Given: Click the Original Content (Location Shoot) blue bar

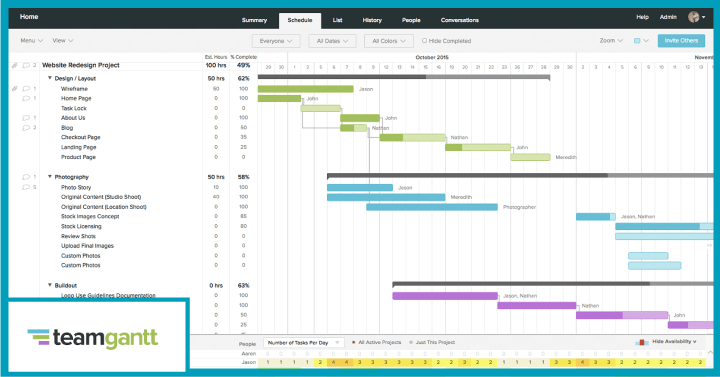Looking at the screenshot, I should pyautogui.click(x=432, y=207).
